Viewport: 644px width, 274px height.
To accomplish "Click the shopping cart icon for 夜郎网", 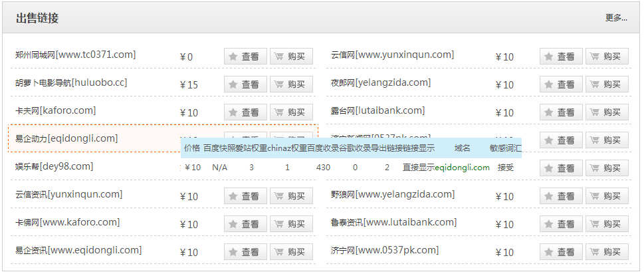I will coord(594,84).
